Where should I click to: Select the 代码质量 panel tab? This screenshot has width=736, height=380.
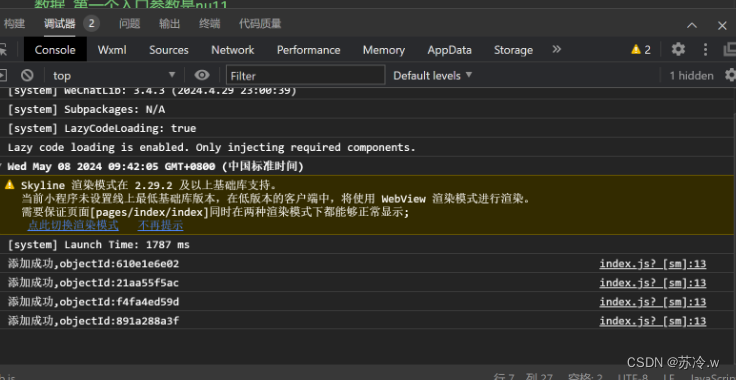(x=260, y=23)
